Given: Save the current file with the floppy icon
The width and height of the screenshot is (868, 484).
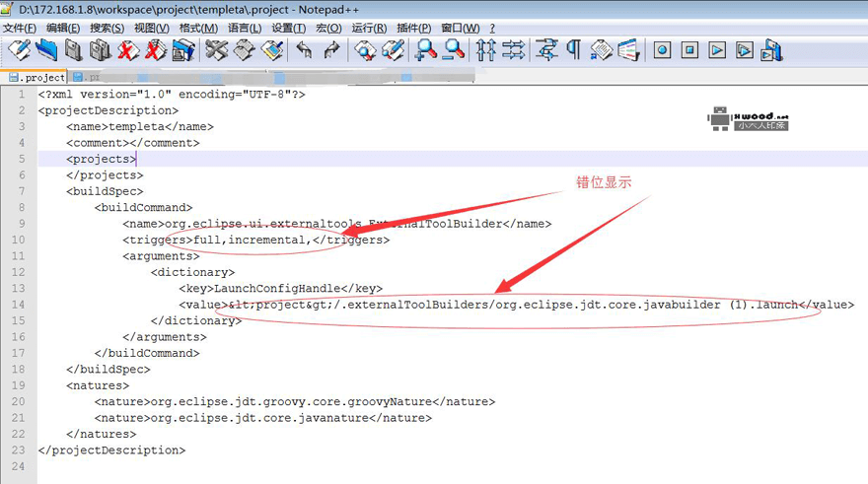Looking at the screenshot, I should pyautogui.click(x=74, y=50).
